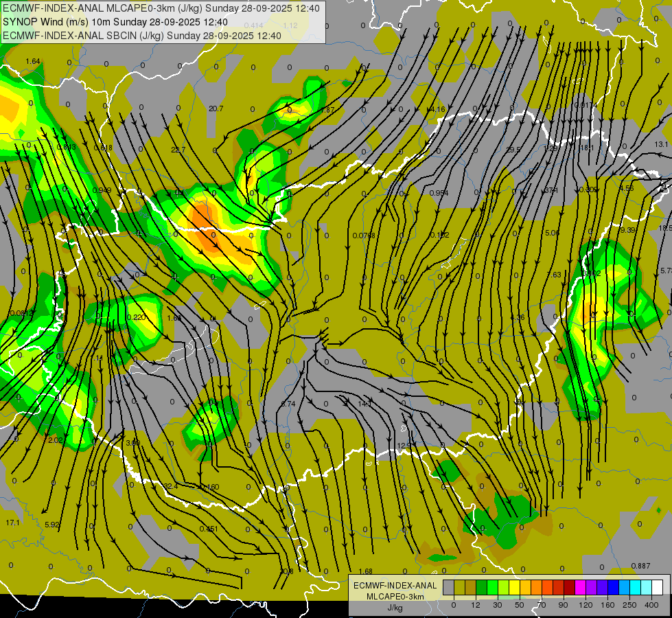The width and height of the screenshot is (672, 618).
Task: Click the map value 2.02
Action: (x=56, y=440)
